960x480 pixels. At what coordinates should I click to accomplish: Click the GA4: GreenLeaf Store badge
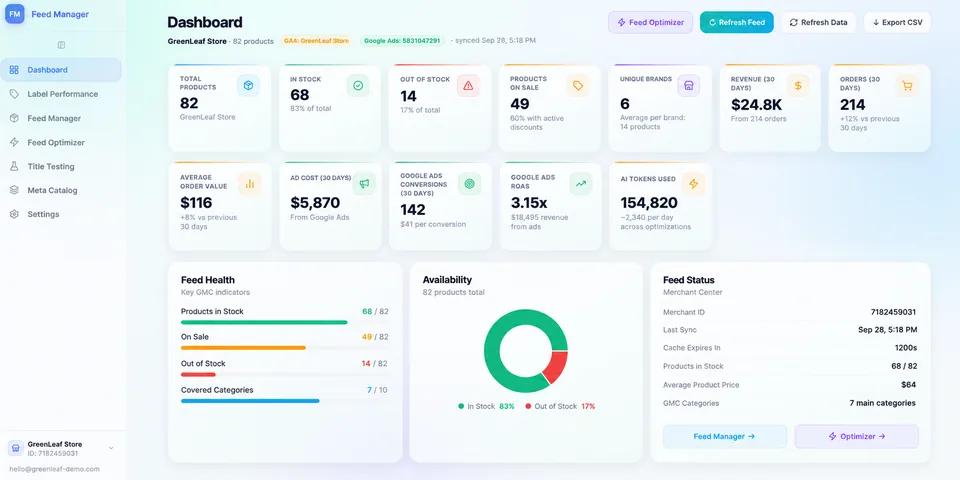coord(316,40)
